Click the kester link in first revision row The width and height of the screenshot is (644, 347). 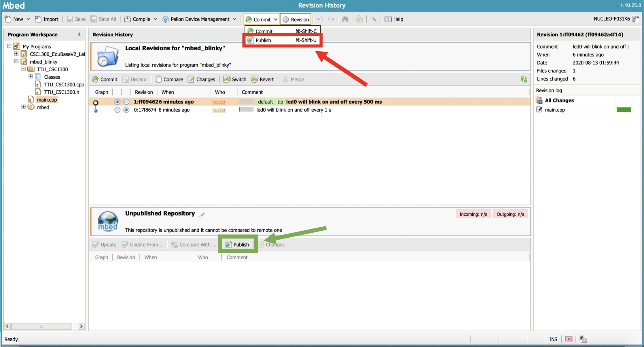tap(219, 102)
